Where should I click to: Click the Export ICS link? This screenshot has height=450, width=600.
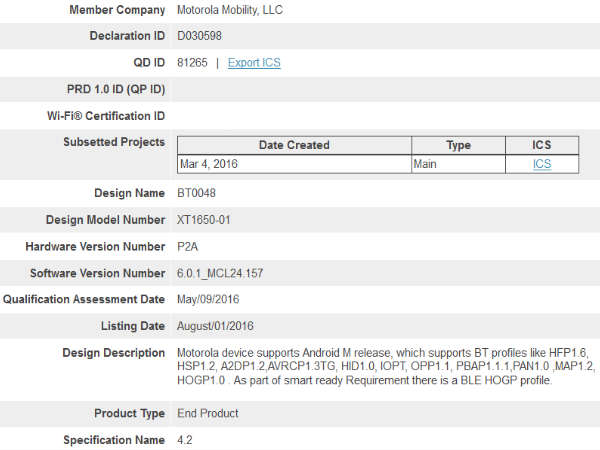tap(254, 62)
